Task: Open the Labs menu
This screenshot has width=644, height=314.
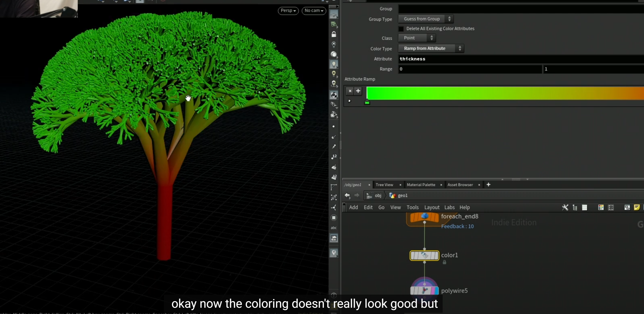Action: point(449,208)
